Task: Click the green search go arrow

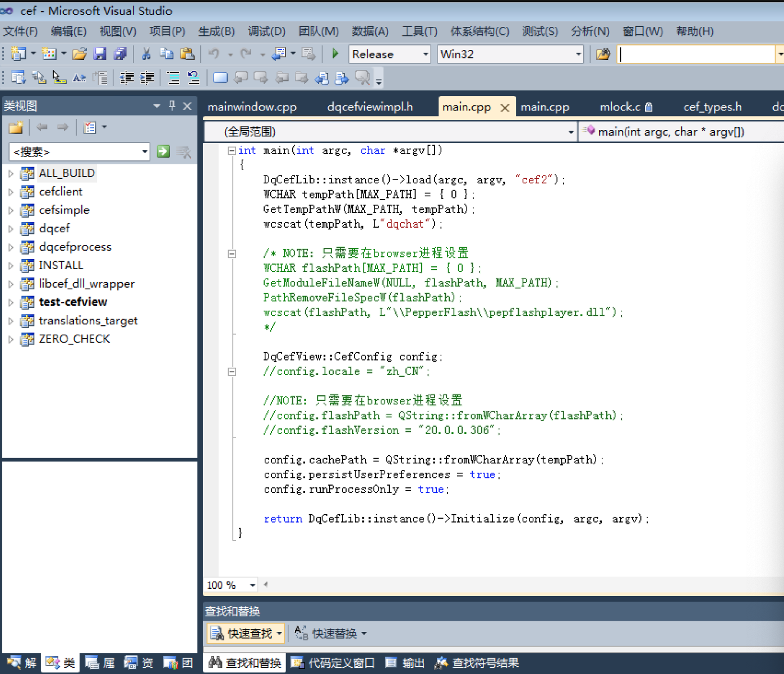Action: (x=163, y=151)
